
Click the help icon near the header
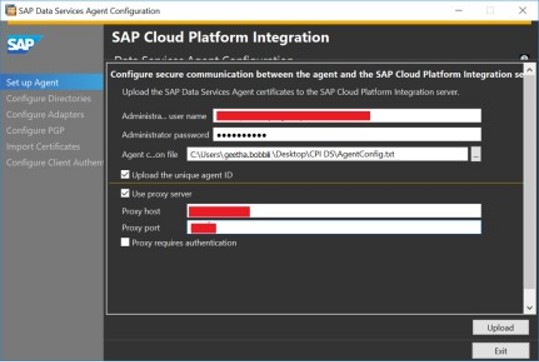[524, 58]
